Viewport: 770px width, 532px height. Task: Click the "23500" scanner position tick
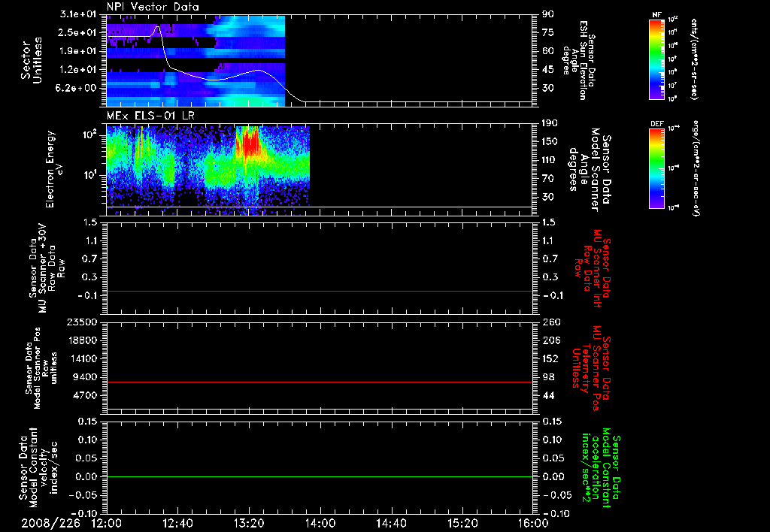coord(81,322)
